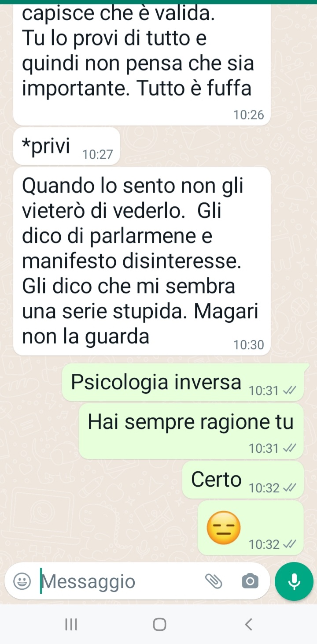Tap the Android back navigation arrow
Viewport: 317px width, 644px height.
pos(248,624)
